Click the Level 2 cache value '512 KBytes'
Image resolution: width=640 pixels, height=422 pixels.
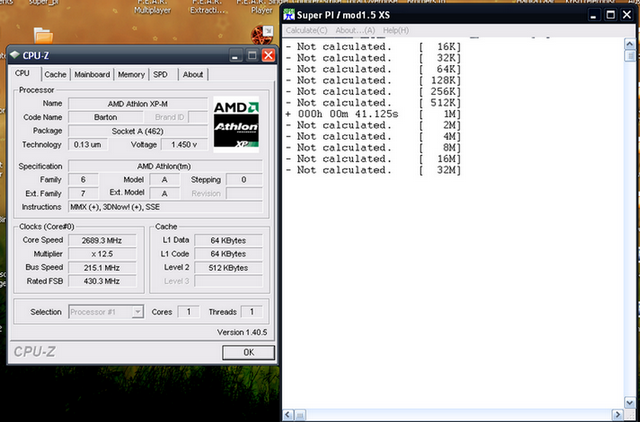(x=229, y=268)
